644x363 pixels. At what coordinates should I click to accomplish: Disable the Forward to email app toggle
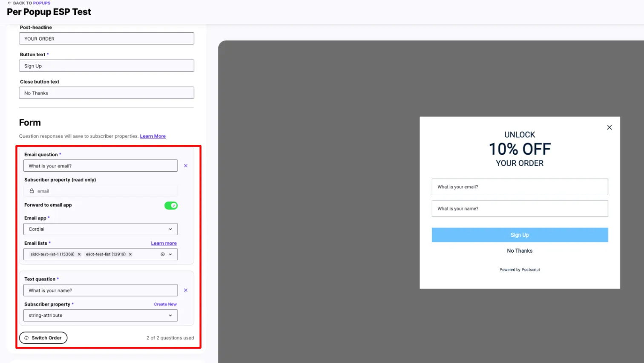click(171, 205)
